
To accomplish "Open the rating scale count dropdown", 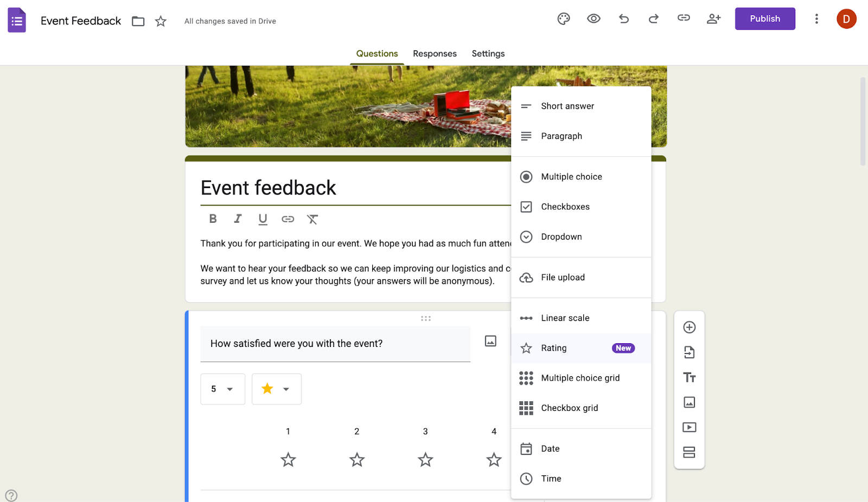I will (222, 389).
